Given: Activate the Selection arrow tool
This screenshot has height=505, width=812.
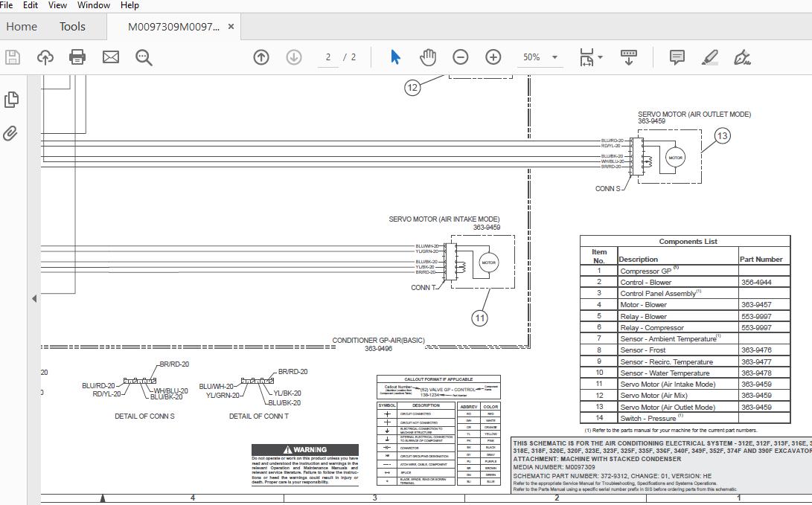Looking at the screenshot, I should (x=396, y=57).
